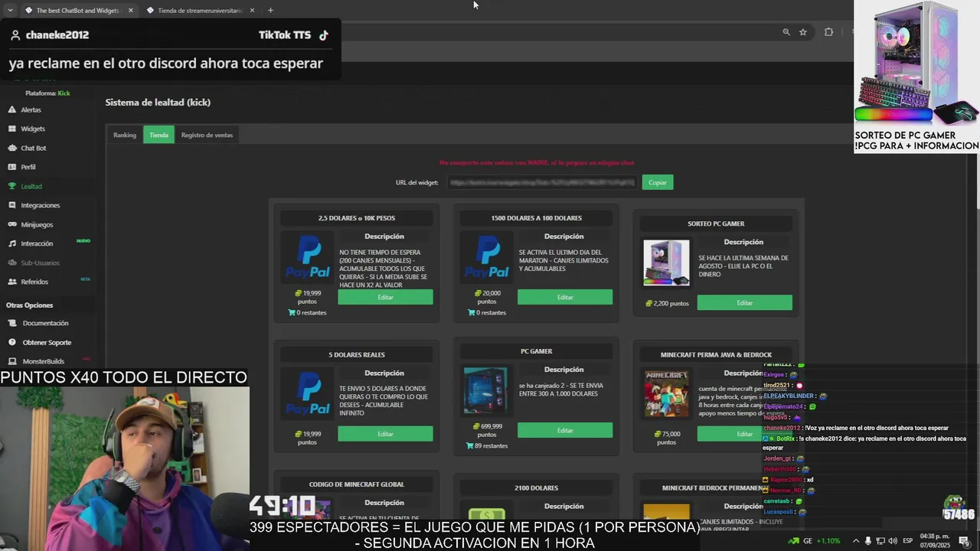Click the widget URL input field
Viewport: 980px width, 551px height.
(541, 182)
